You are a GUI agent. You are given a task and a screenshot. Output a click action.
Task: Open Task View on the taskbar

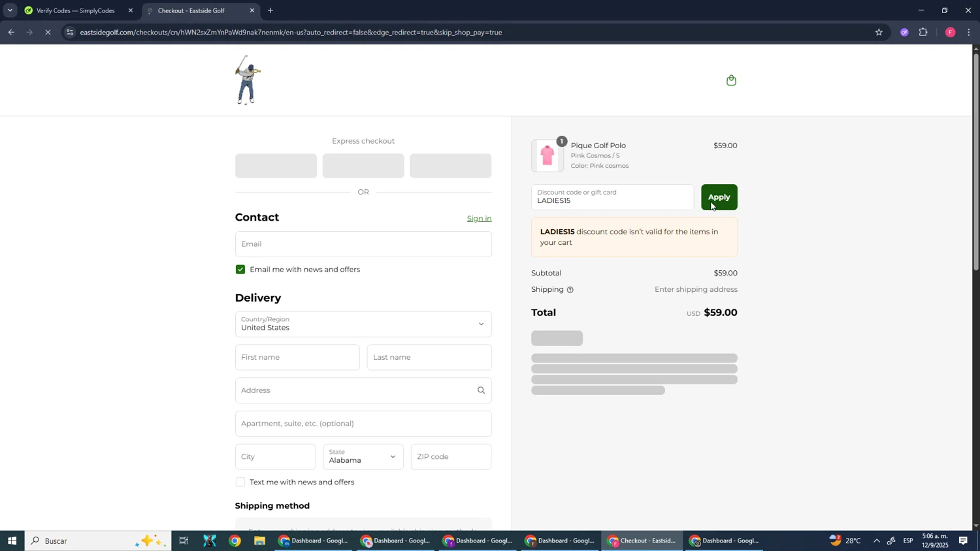(184, 541)
